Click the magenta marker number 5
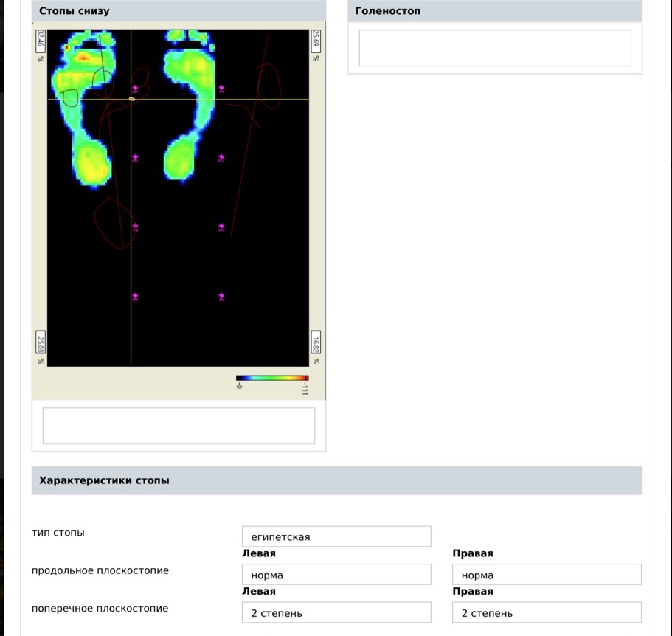The height and width of the screenshot is (636, 672). click(x=135, y=89)
